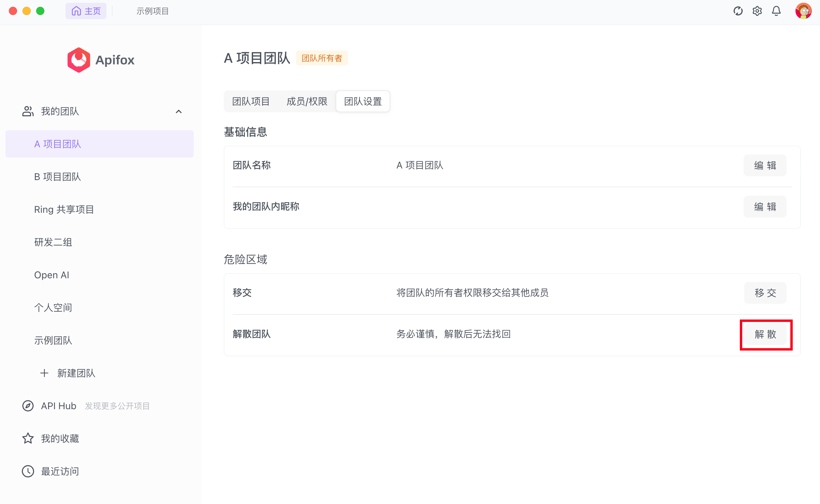Click the API Hub compass icon
Image resolution: width=820 pixels, height=504 pixels.
28,406
